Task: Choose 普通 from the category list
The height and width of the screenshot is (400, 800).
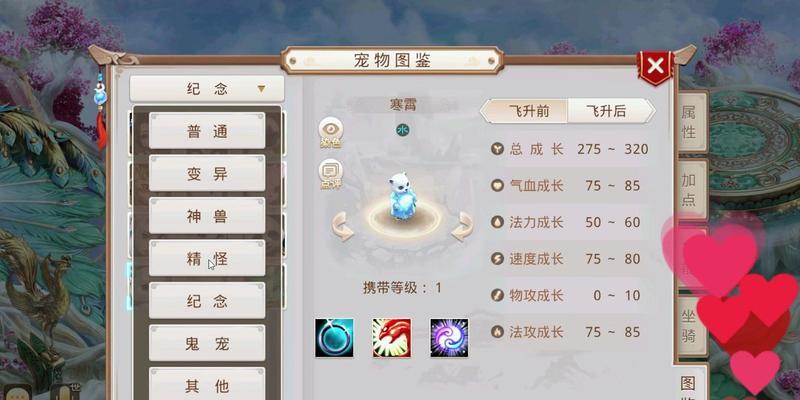Action: point(207,131)
